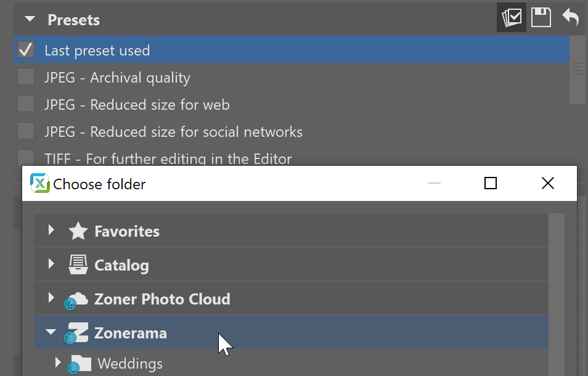The image size is (588, 376).
Task: Select TIFF - For further editing in the Editor
Action: tap(168, 158)
